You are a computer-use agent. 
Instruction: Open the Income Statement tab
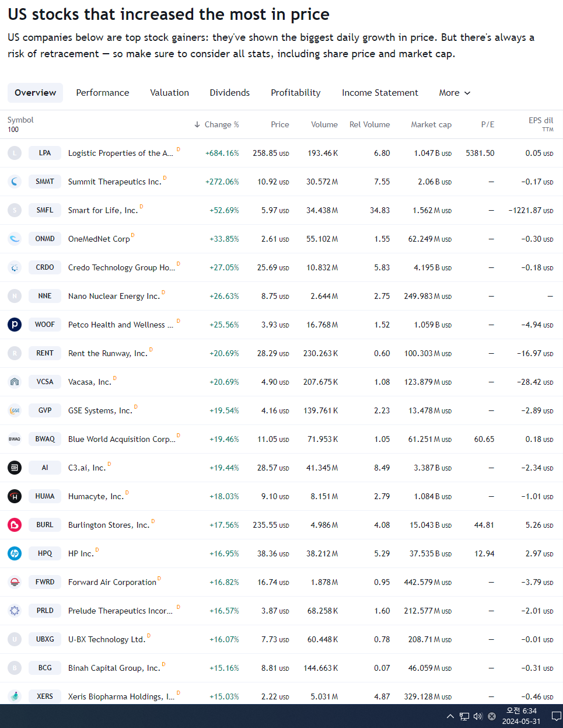click(x=380, y=93)
